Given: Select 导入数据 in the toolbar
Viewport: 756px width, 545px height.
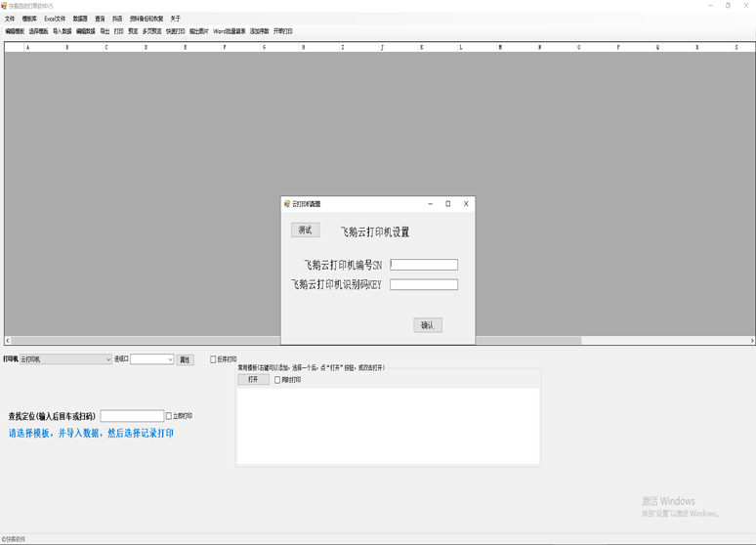Looking at the screenshot, I should (x=63, y=31).
